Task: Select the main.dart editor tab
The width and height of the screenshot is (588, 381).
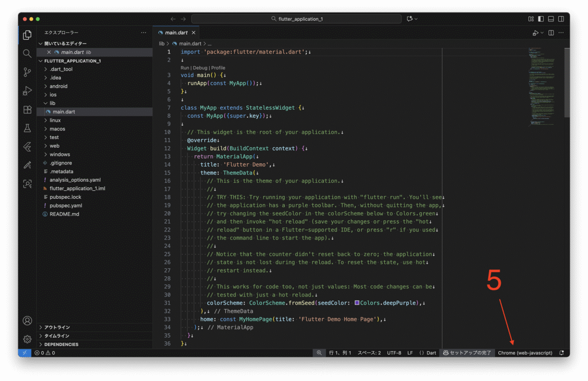Action: [x=176, y=33]
